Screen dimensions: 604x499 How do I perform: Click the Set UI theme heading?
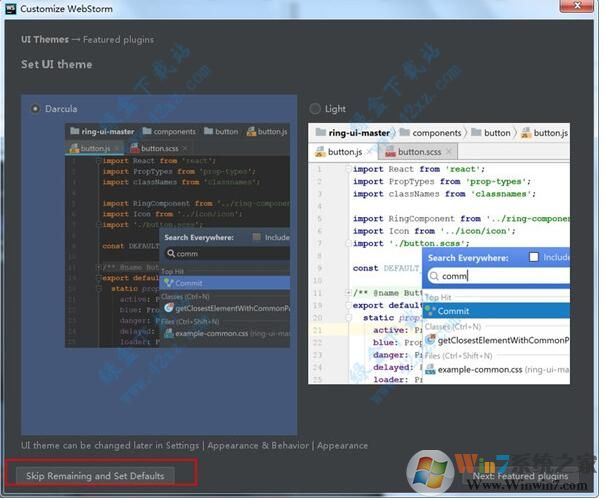point(57,64)
